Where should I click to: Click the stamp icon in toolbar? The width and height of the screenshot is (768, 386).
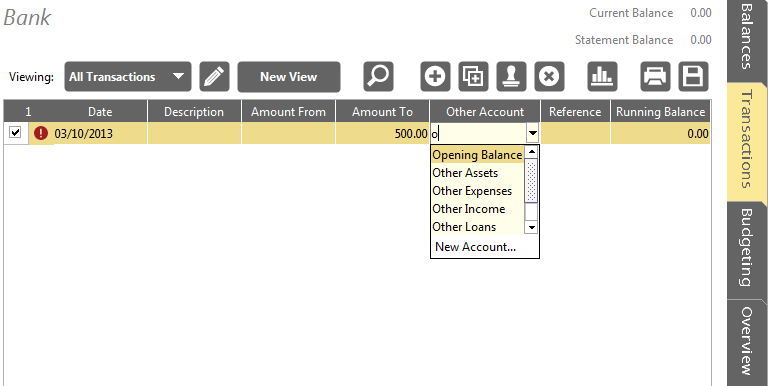pyautogui.click(x=511, y=76)
